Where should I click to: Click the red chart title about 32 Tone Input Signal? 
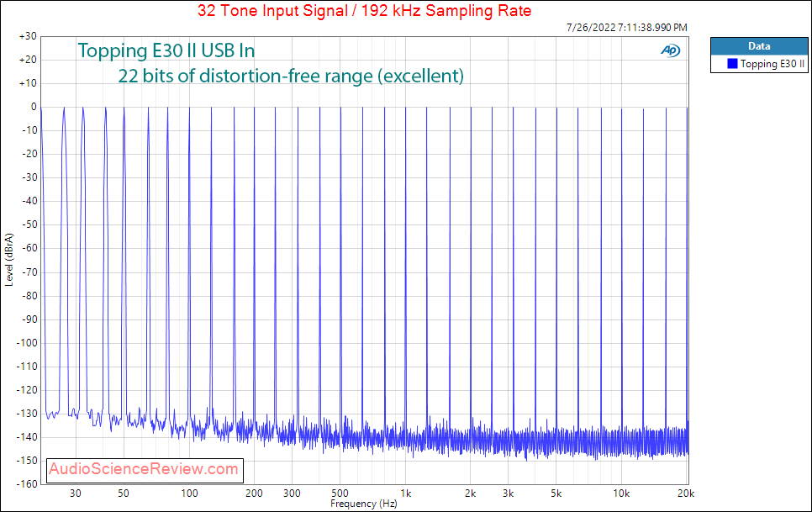[x=365, y=10]
